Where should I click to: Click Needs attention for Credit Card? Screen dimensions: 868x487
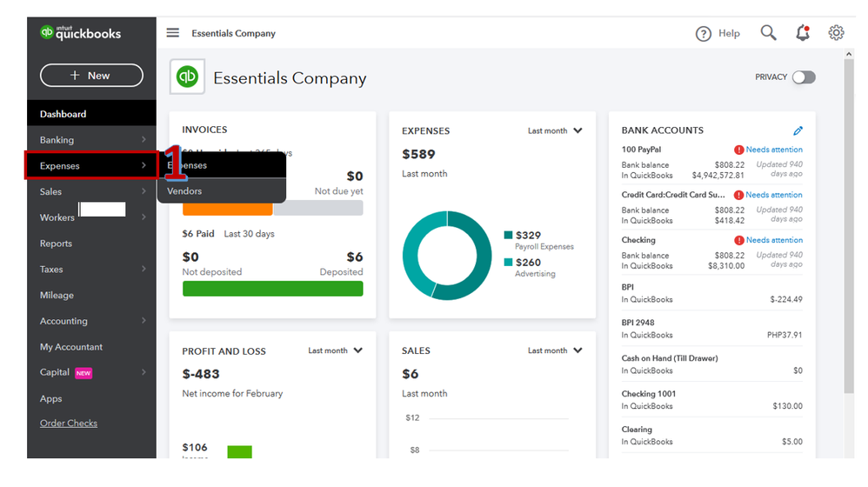774,195
